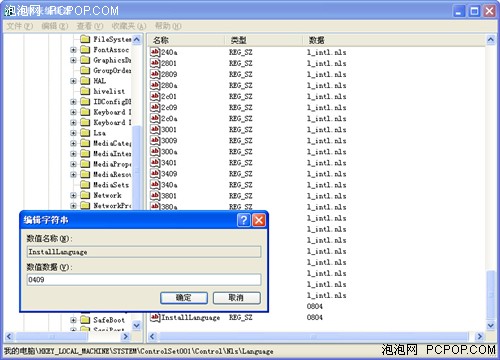The image size is (500, 360).
Task: Expand the IDConfigDB tree node
Action: (x=73, y=102)
